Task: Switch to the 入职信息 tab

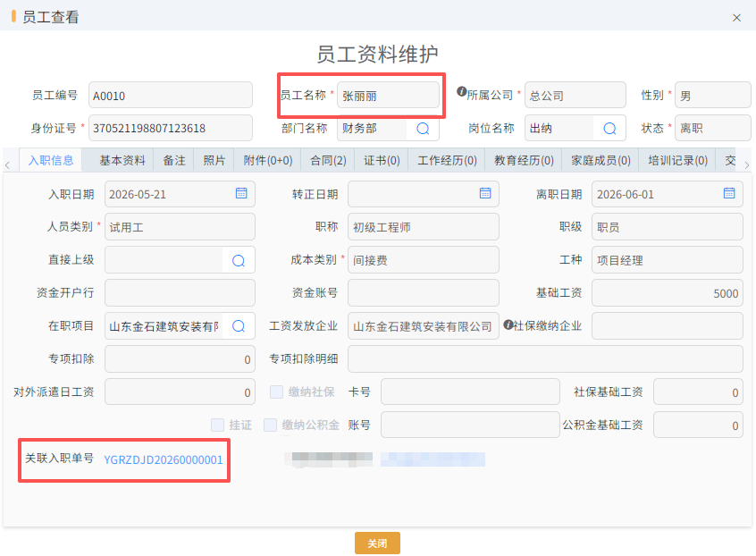Action: (x=51, y=160)
